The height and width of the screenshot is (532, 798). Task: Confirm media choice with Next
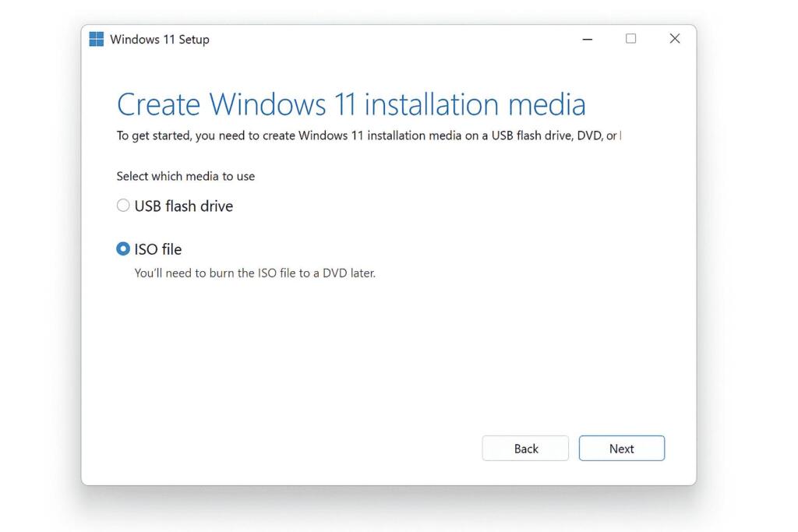(621, 448)
